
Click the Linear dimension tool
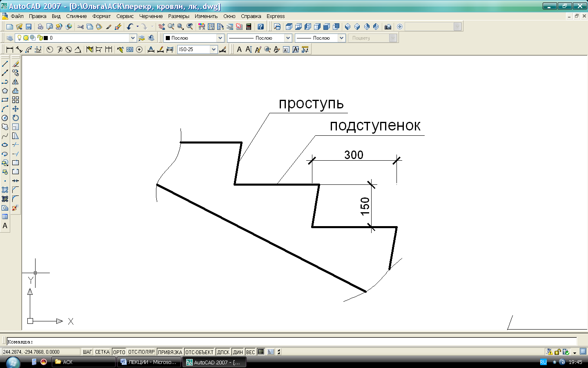pyautogui.click(x=9, y=49)
